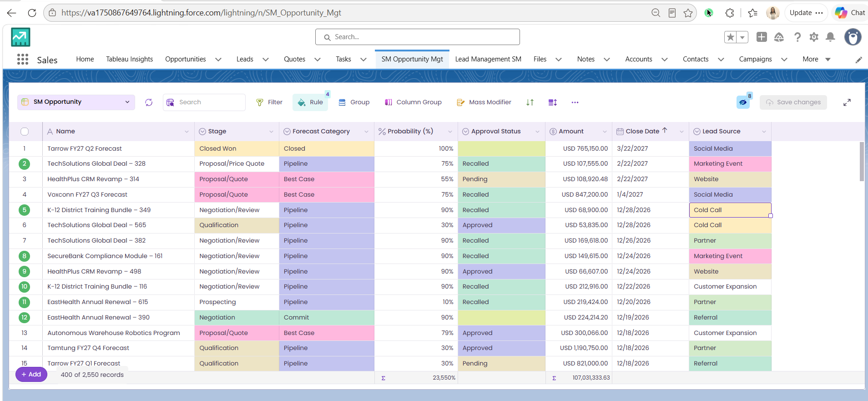
Task: Click the global create plus icon
Action: tap(762, 37)
